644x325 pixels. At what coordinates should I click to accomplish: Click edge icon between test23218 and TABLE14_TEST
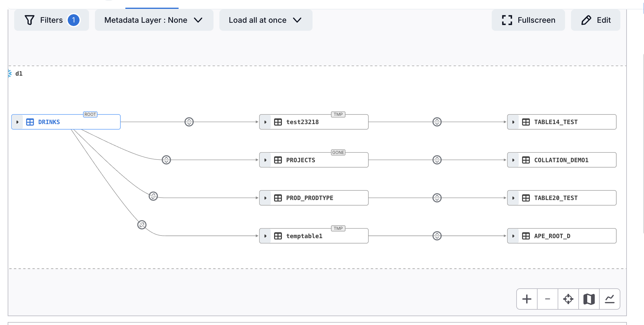coord(437,122)
